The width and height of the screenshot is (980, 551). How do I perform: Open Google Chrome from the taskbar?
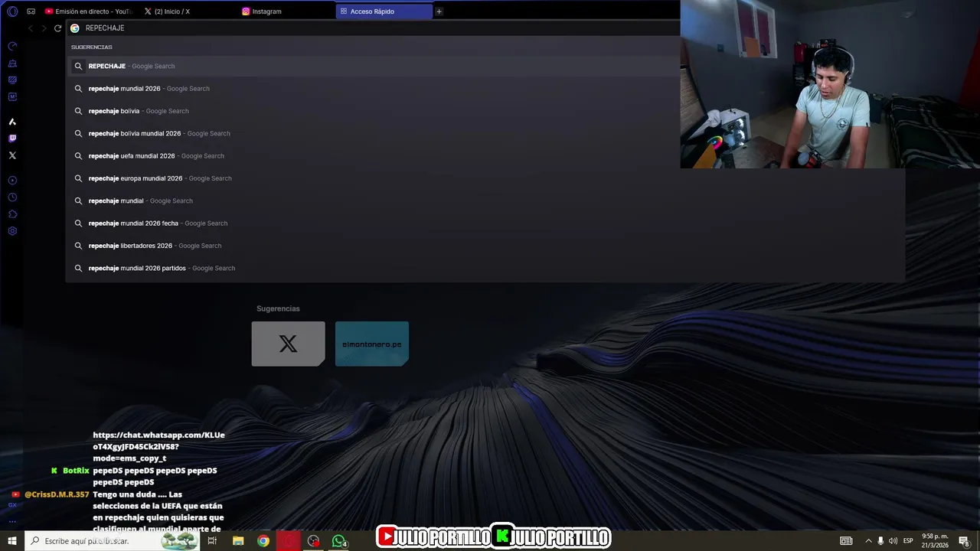[x=263, y=541]
